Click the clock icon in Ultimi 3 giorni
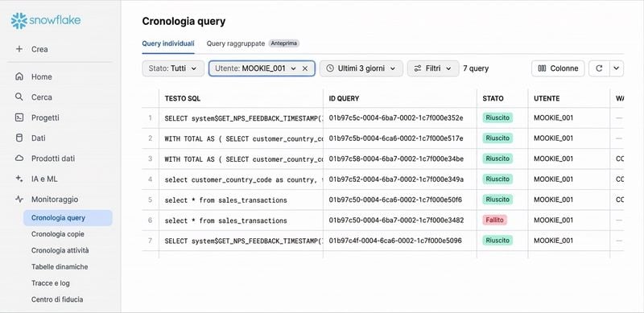Viewport: 644px width, 313px height. pos(330,68)
